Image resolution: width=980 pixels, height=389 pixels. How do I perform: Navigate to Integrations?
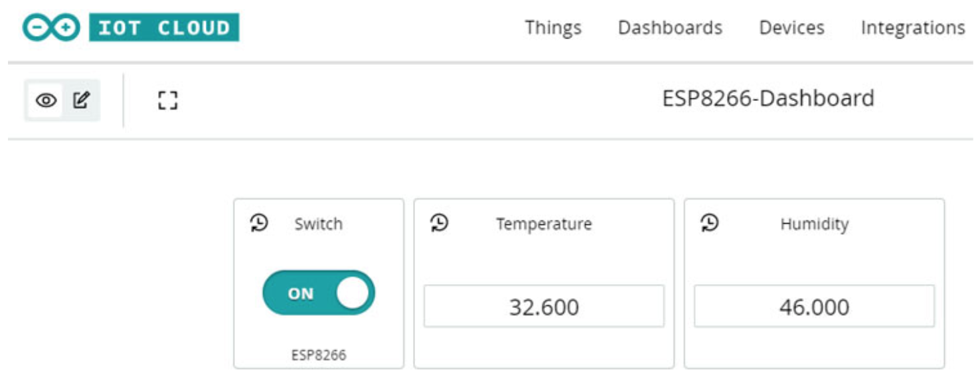pyautogui.click(x=913, y=28)
